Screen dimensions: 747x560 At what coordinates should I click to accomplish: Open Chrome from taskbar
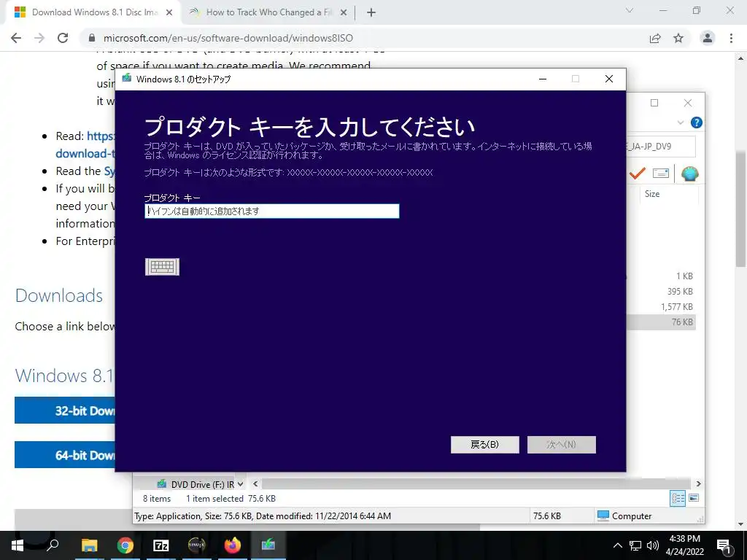pos(125,545)
